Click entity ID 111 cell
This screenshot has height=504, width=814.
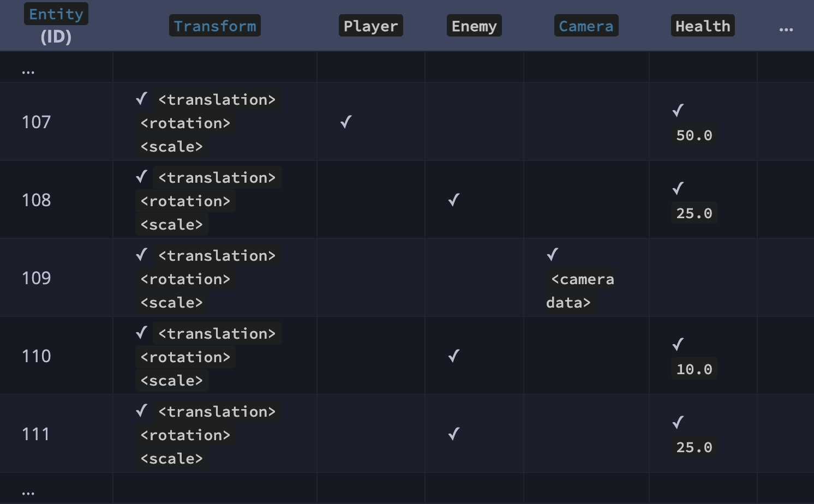coord(36,434)
